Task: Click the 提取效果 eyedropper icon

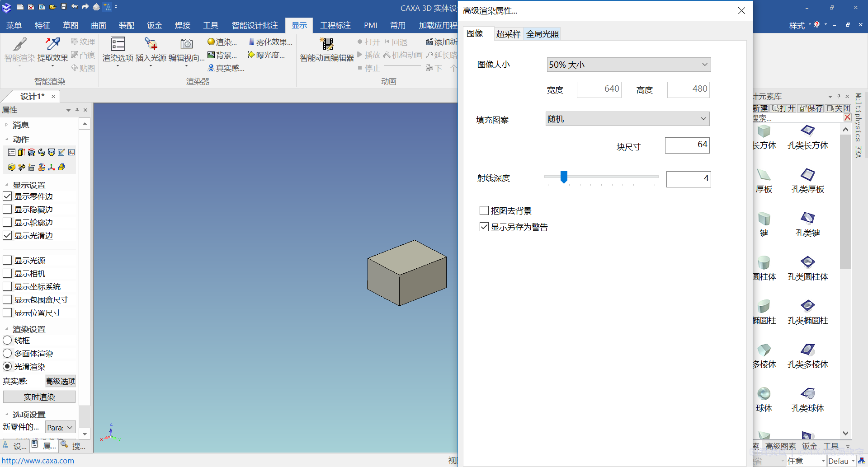Action: coord(53,44)
